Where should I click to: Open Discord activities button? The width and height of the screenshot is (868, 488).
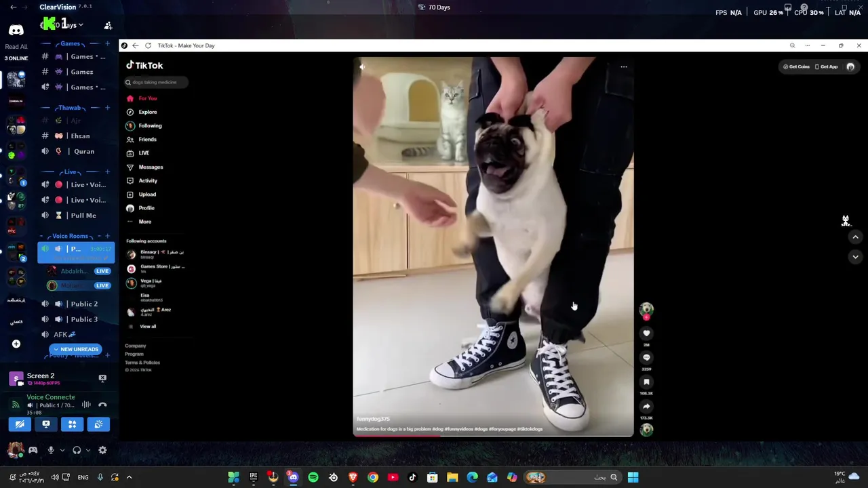coord(73,424)
